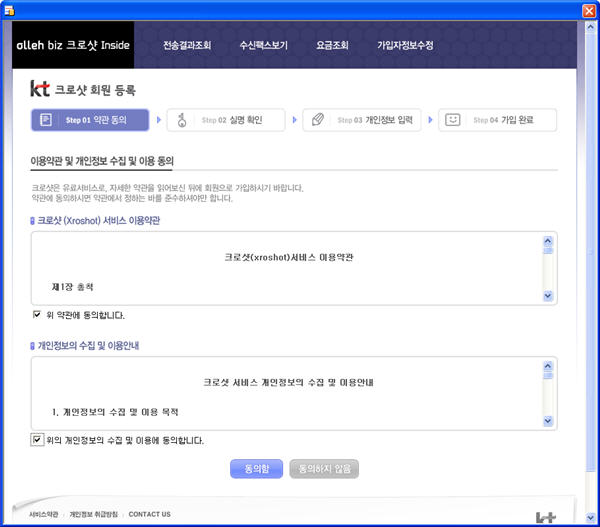Click the 동의함 button
This screenshot has height=527, width=600.
click(x=256, y=468)
